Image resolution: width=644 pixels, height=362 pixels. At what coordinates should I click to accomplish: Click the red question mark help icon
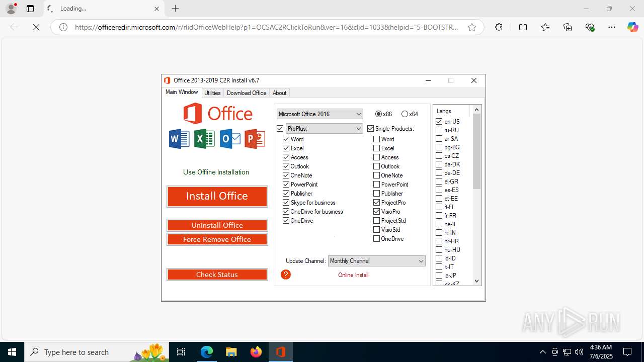pos(286,275)
